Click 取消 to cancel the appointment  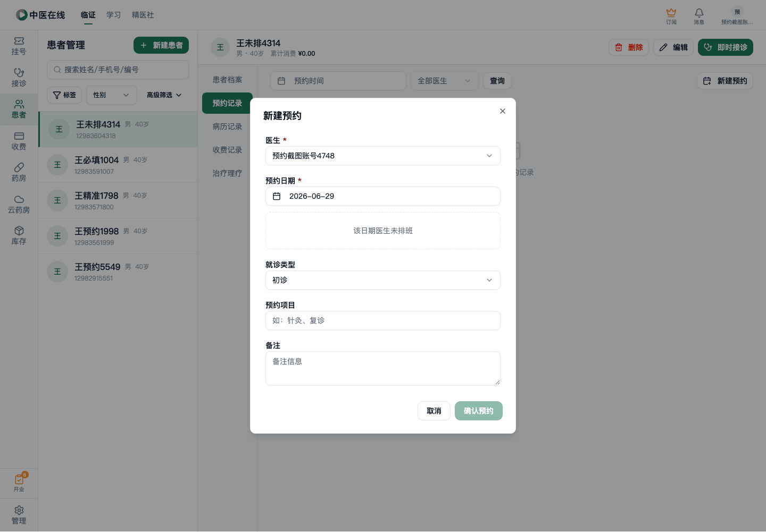[x=434, y=411]
